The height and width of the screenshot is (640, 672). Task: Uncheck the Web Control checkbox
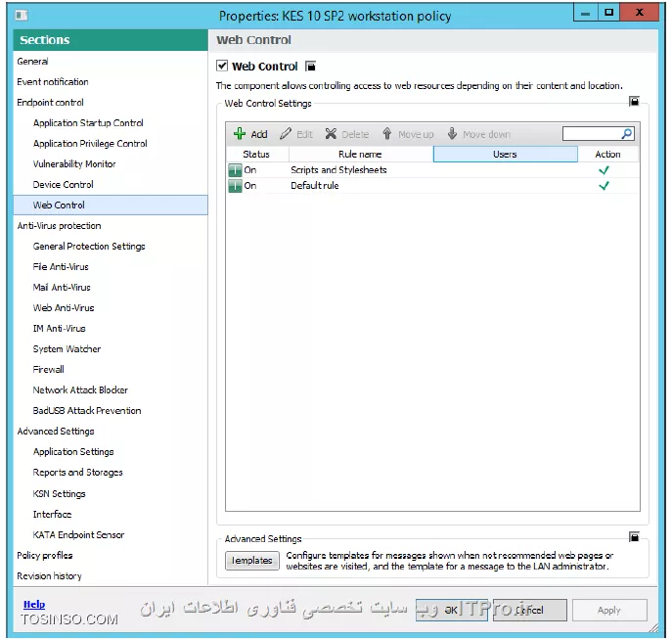pos(222,66)
